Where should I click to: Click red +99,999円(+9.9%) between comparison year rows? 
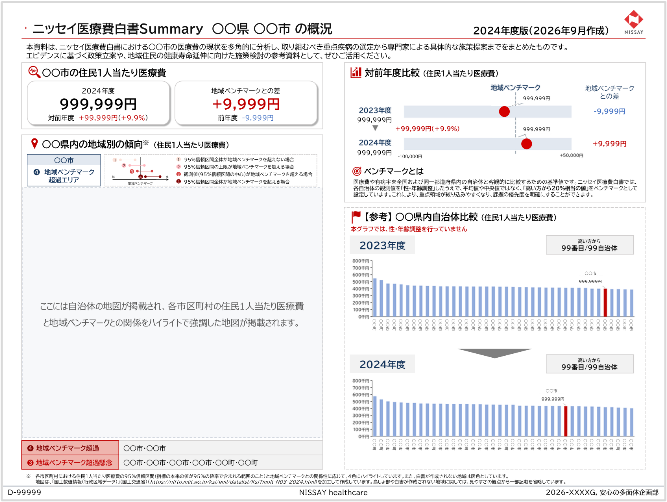coord(428,128)
